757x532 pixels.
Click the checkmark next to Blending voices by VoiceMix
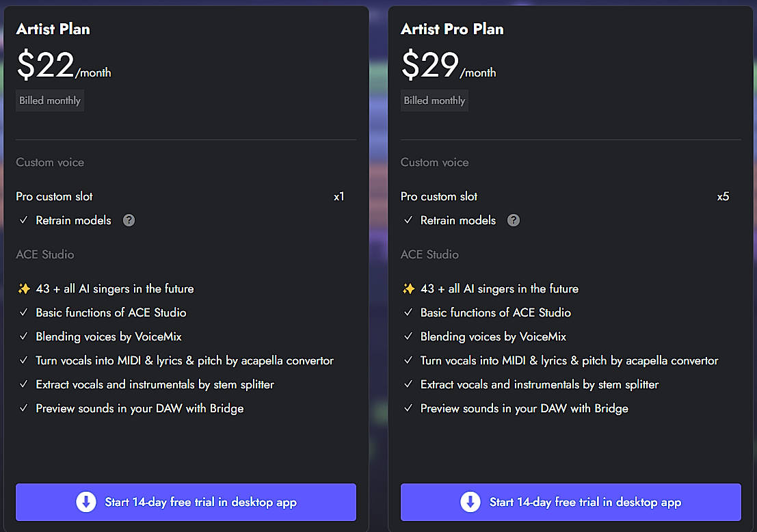[23, 336]
